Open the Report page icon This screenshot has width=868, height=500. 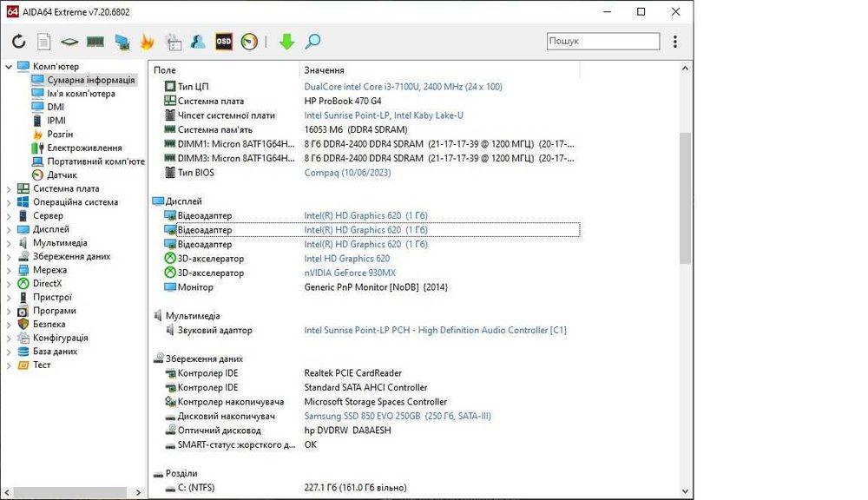click(x=44, y=42)
